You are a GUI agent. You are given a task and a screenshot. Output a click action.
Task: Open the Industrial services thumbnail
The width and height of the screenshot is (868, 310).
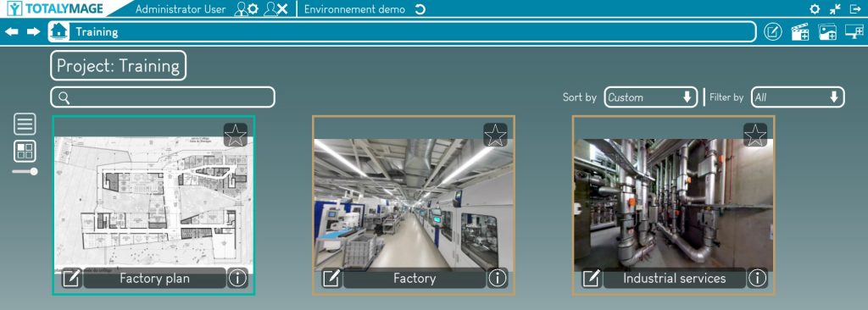pos(673,204)
